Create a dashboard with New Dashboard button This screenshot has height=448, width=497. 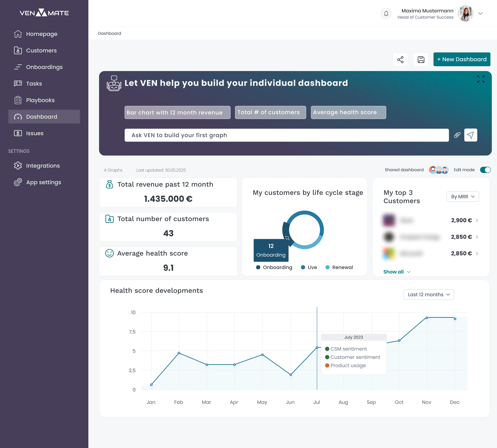pos(462,59)
